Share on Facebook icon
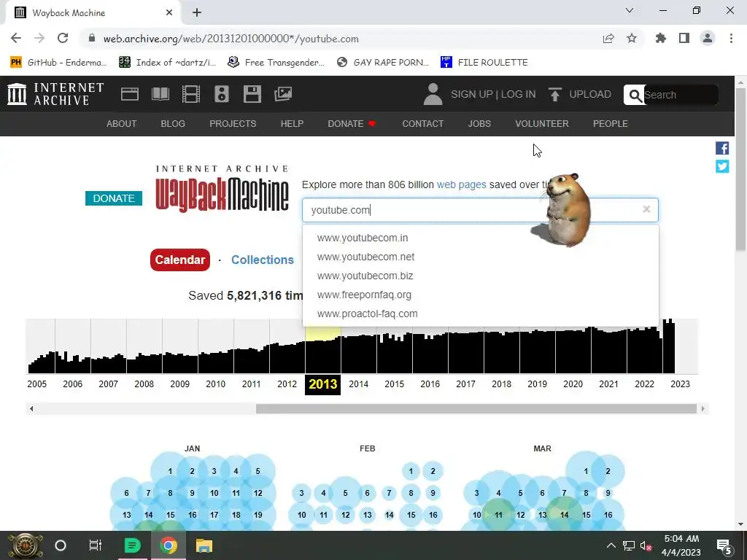The height and width of the screenshot is (560, 747). (x=722, y=148)
